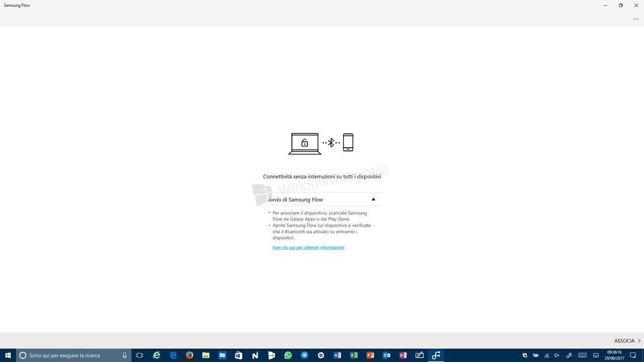Restore down the Samsung Flow window
This screenshot has width=644, height=362.
[x=621, y=6]
